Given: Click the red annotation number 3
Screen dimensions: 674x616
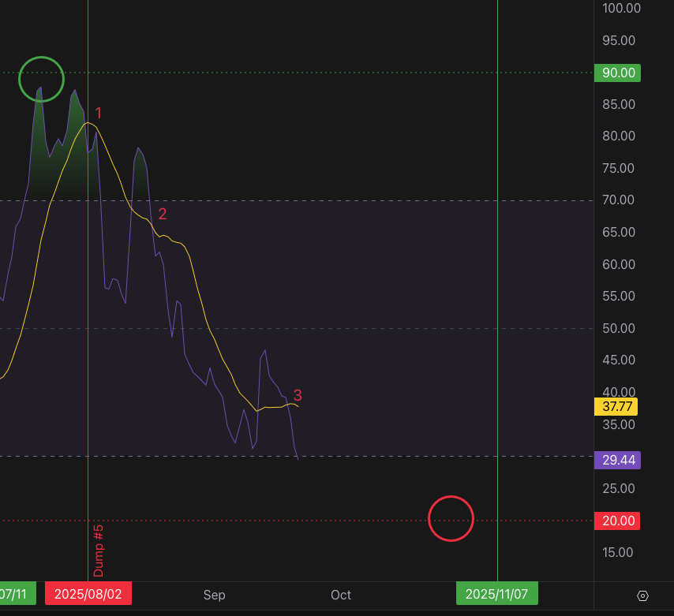Looking at the screenshot, I should [298, 395].
